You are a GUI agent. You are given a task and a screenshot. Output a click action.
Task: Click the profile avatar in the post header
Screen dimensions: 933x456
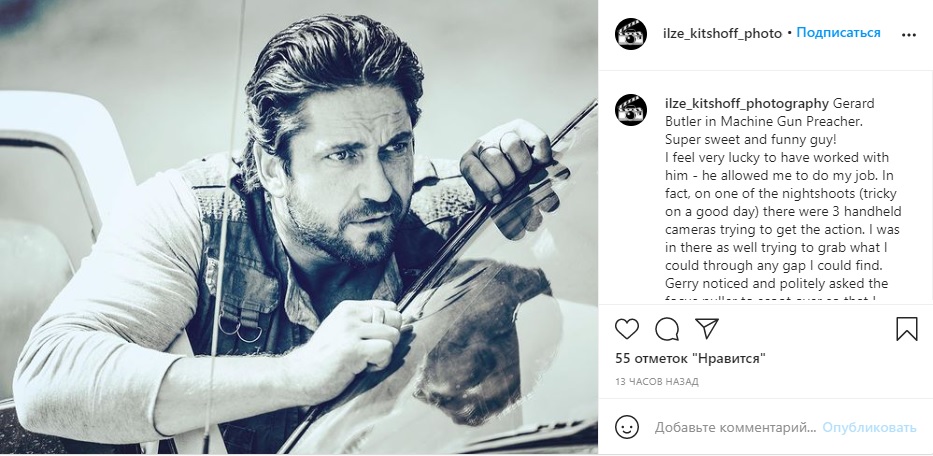click(x=631, y=33)
